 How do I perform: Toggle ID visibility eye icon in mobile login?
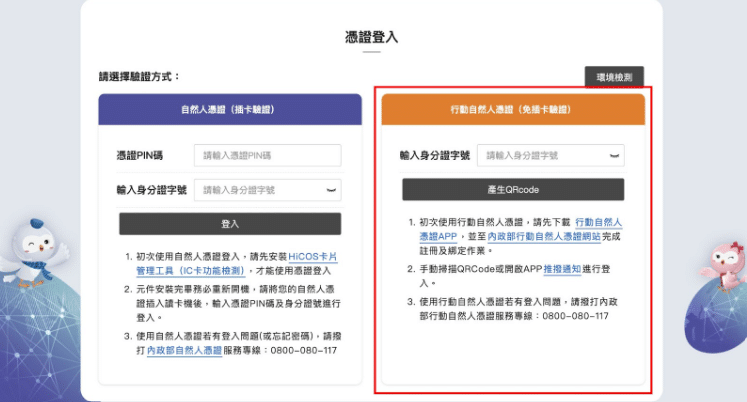tap(614, 156)
